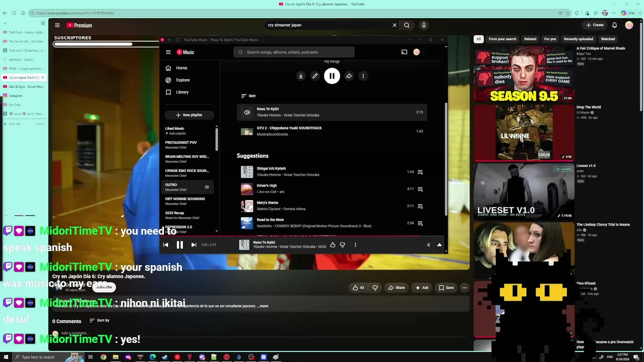Share the playlist with the arrow icon
The image size is (644, 362).
pyautogui.click(x=349, y=76)
